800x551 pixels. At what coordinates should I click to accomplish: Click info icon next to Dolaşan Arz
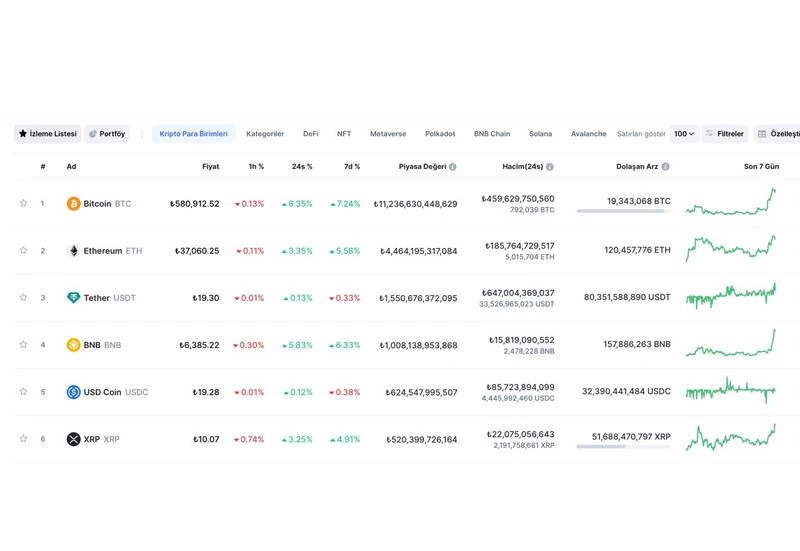coord(666,167)
